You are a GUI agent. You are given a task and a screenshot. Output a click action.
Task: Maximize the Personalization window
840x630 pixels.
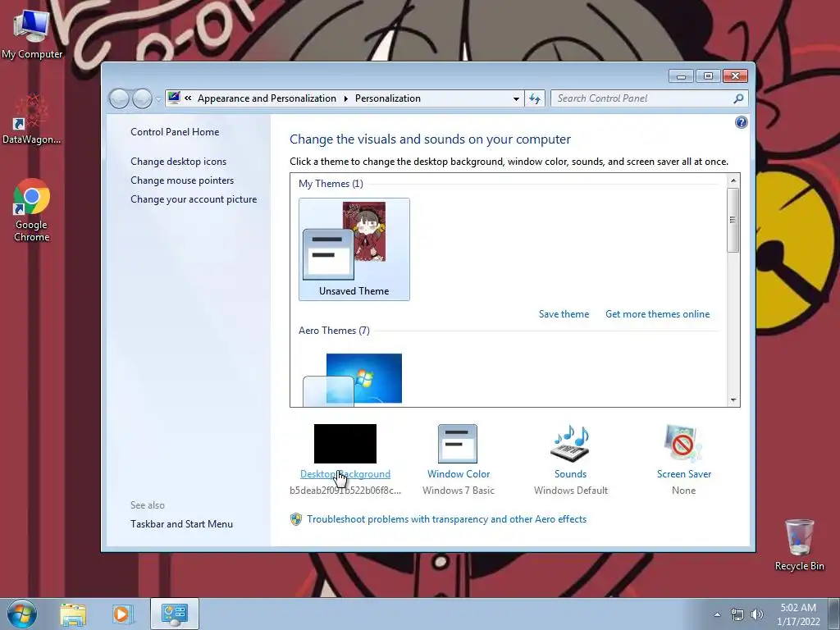(708, 76)
